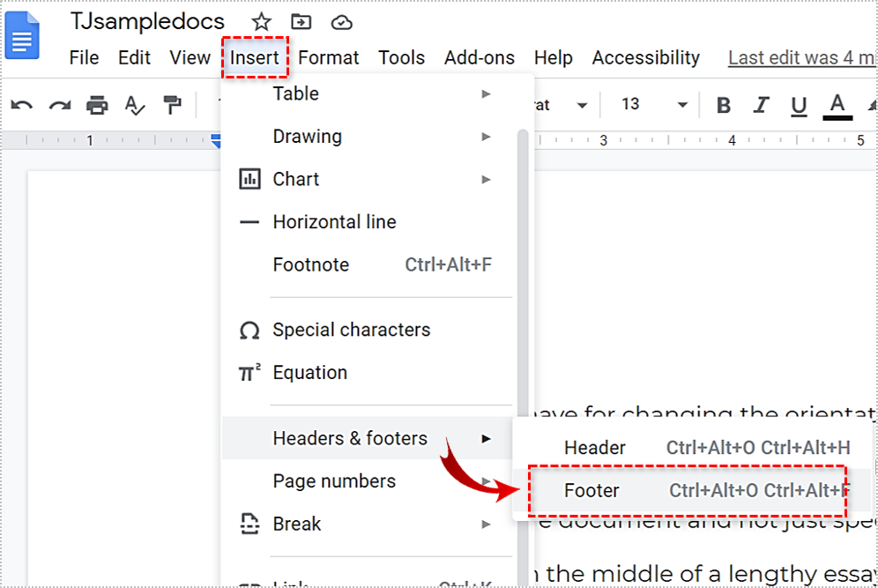Click the Ctrl+Alt+F footnote shortcut text
Screen dimensions: 878x588
(448, 264)
